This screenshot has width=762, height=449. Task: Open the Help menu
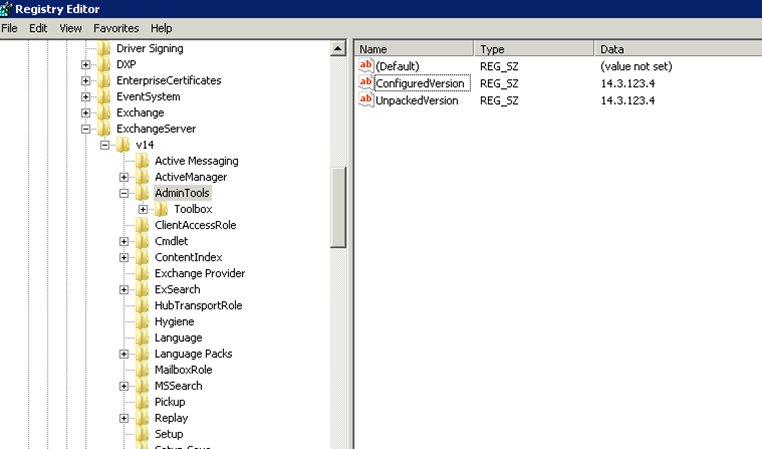coord(161,28)
